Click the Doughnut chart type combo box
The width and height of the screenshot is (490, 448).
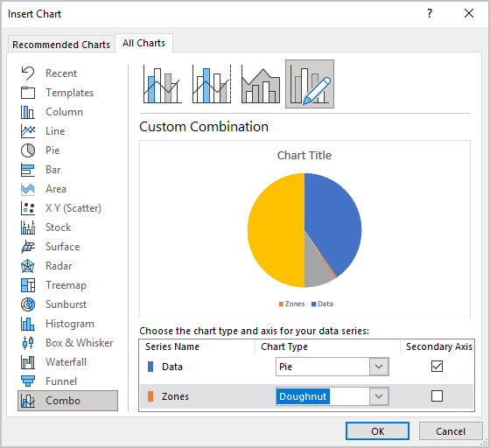pos(332,396)
